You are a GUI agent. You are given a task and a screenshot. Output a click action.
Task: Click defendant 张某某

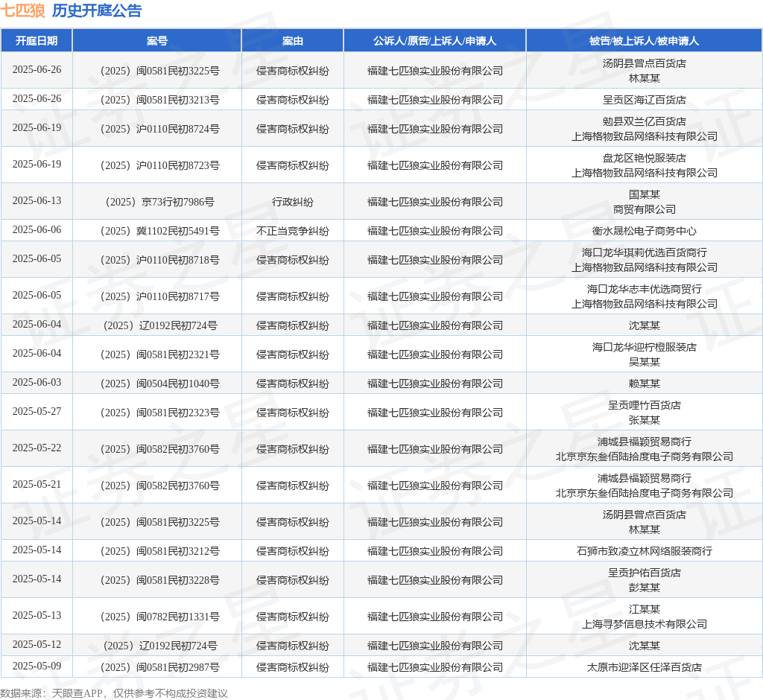click(645, 420)
